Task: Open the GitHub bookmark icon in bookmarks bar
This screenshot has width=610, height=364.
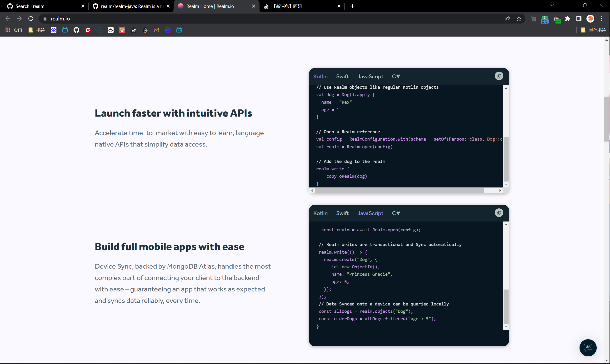Action: click(76, 30)
